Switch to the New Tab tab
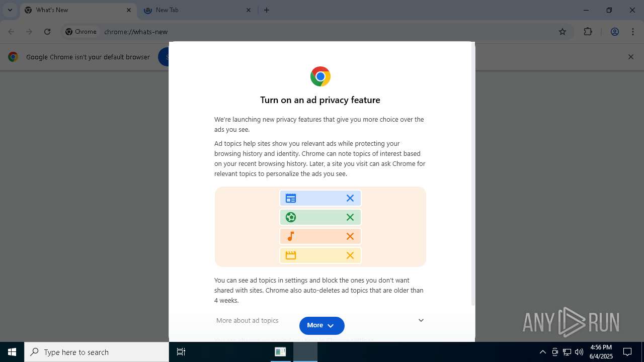 pos(197,10)
